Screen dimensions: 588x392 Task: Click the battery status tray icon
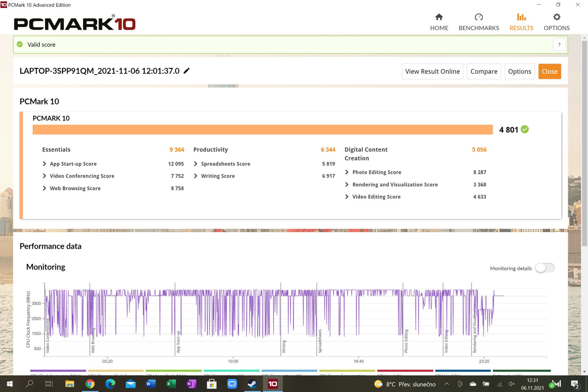tap(486, 384)
